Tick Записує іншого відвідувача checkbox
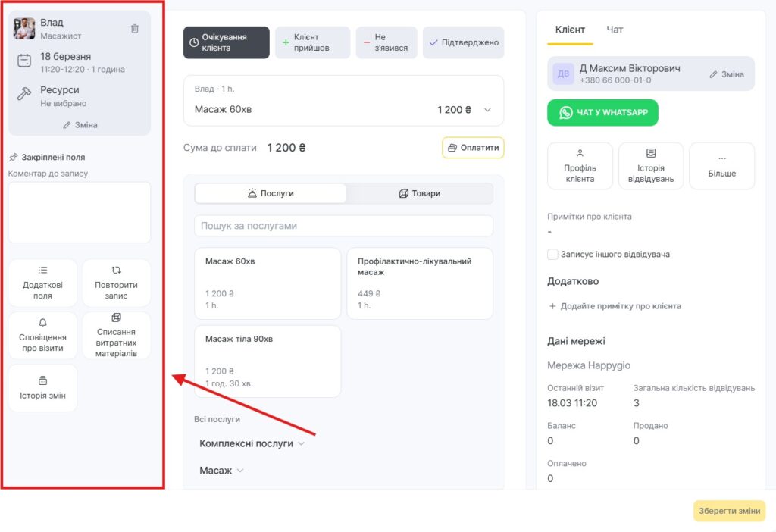The width and height of the screenshot is (776, 532). (x=552, y=255)
